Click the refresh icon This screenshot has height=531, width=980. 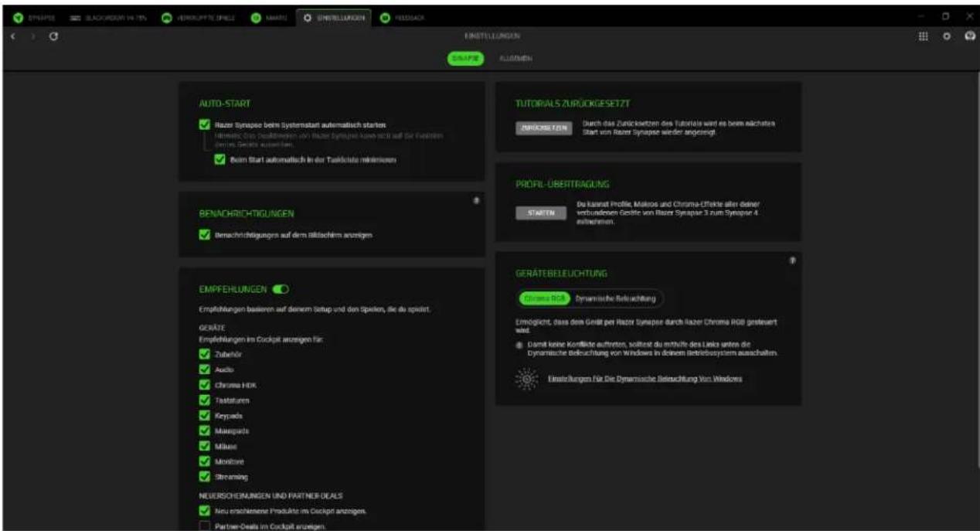(53, 36)
